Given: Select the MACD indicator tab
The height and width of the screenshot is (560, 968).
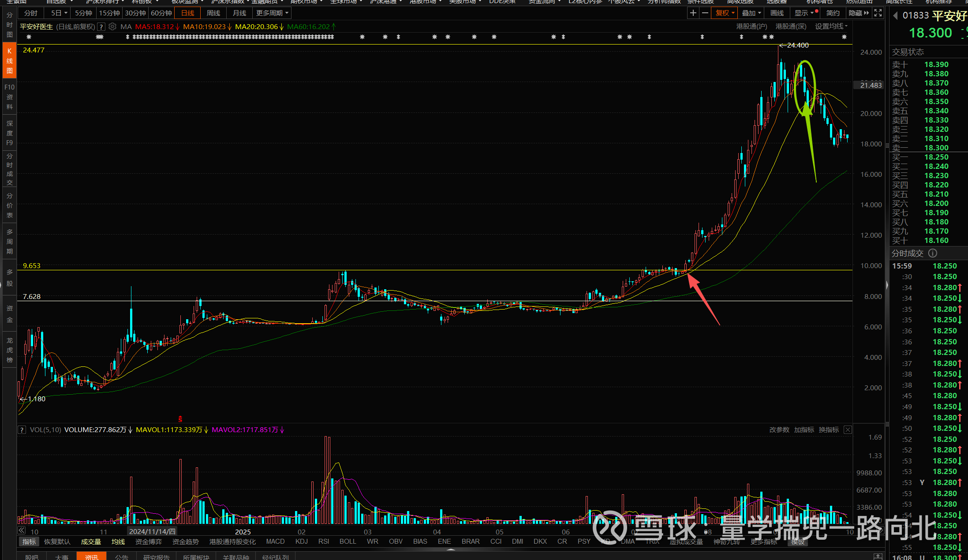Looking at the screenshot, I should [275, 541].
